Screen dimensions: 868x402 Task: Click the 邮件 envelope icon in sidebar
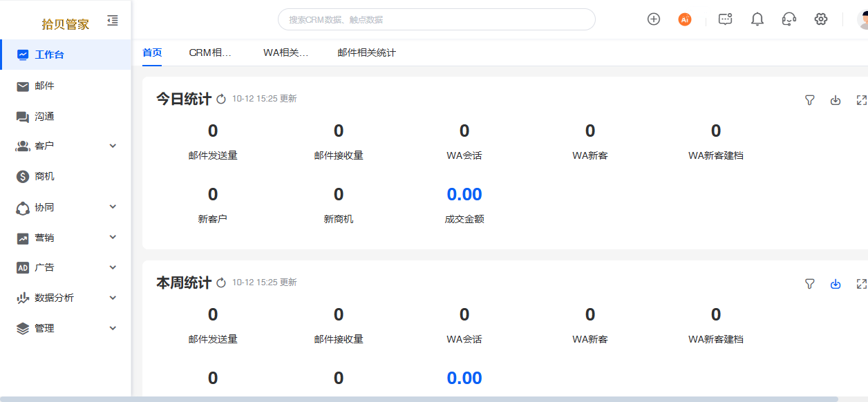[23, 86]
